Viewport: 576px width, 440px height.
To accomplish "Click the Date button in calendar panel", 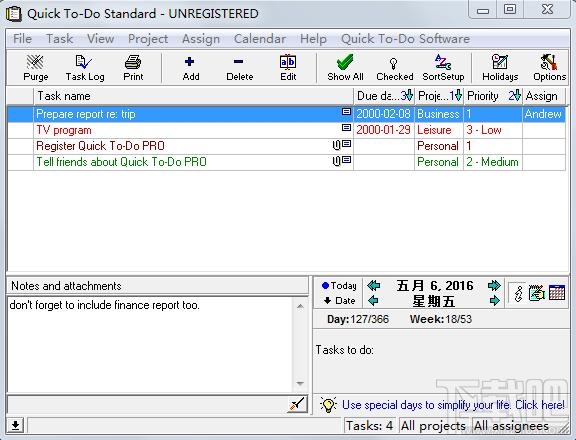I will click(339, 301).
